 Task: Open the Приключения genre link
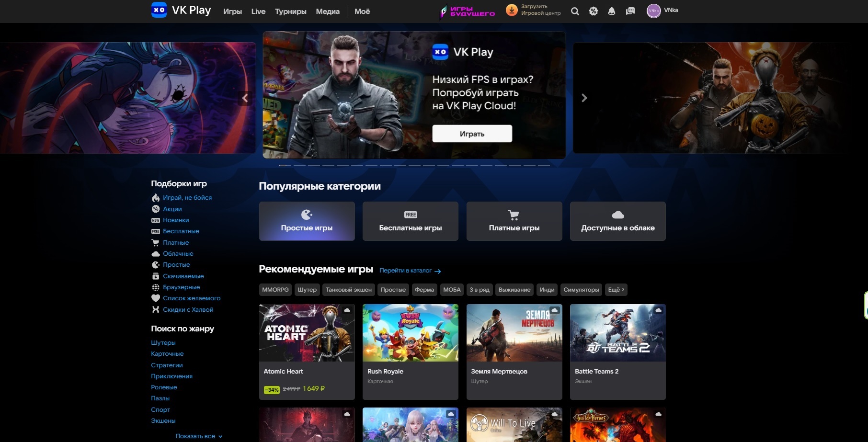point(172,376)
